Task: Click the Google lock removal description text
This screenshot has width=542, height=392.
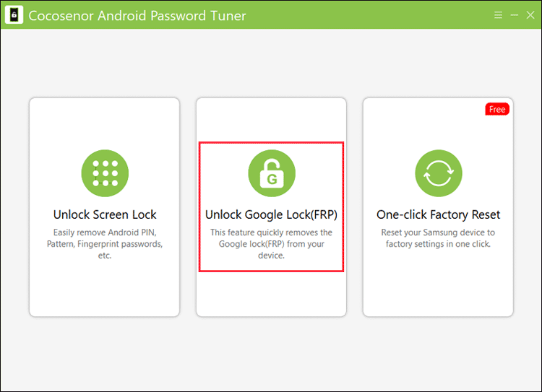Action: pos(271,244)
